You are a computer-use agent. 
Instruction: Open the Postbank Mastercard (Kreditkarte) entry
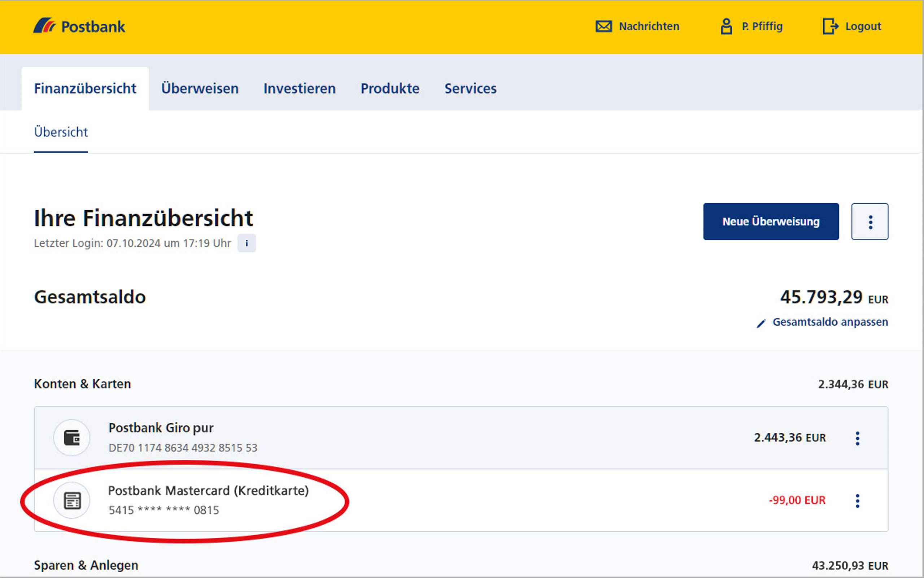[461, 500]
